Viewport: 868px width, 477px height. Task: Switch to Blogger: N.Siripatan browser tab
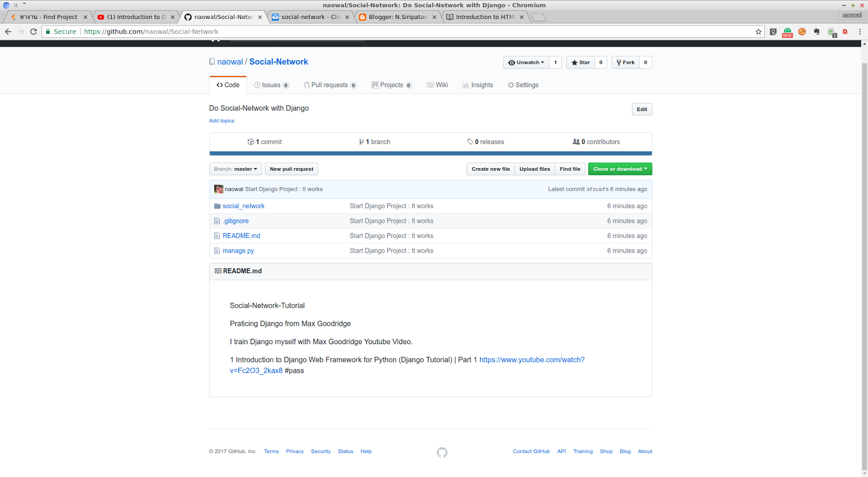coord(397,17)
